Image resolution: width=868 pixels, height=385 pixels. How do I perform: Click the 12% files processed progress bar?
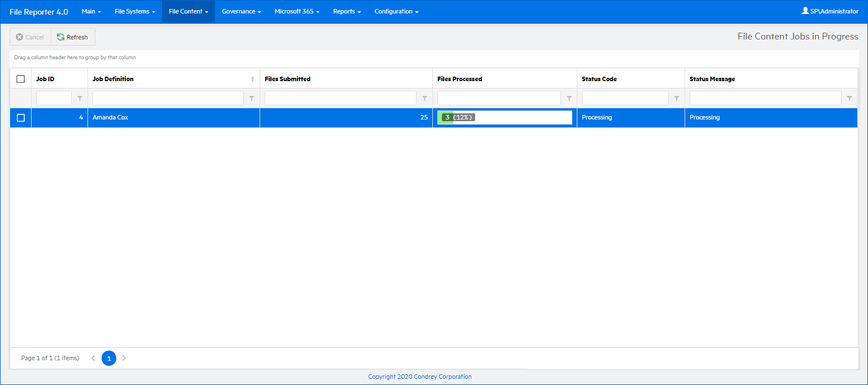coord(505,117)
